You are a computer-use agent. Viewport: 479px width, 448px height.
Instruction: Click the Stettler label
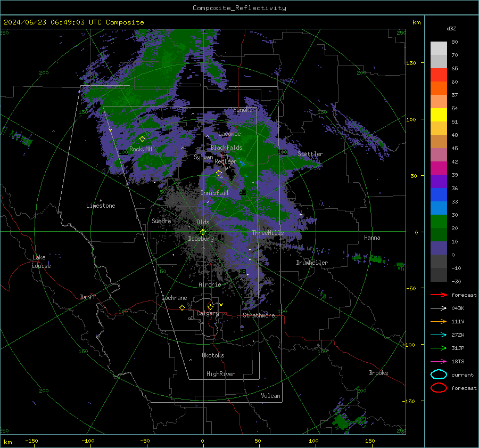(310, 154)
